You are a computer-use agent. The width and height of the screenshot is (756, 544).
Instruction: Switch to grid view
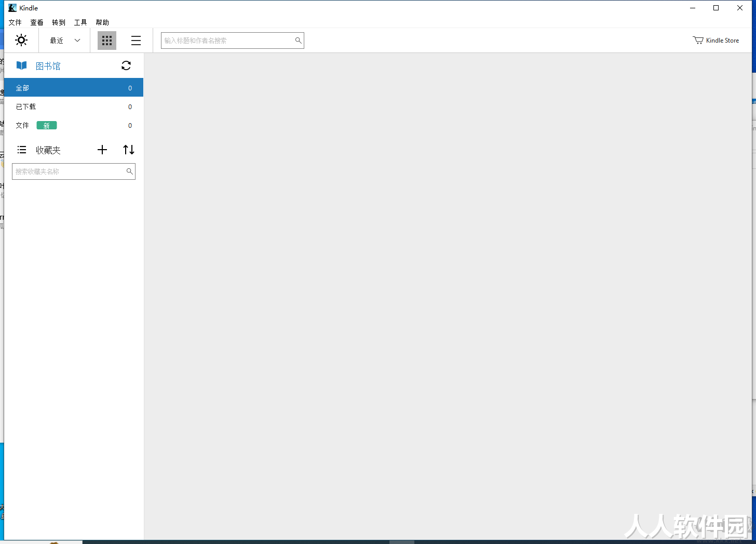[x=107, y=41]
